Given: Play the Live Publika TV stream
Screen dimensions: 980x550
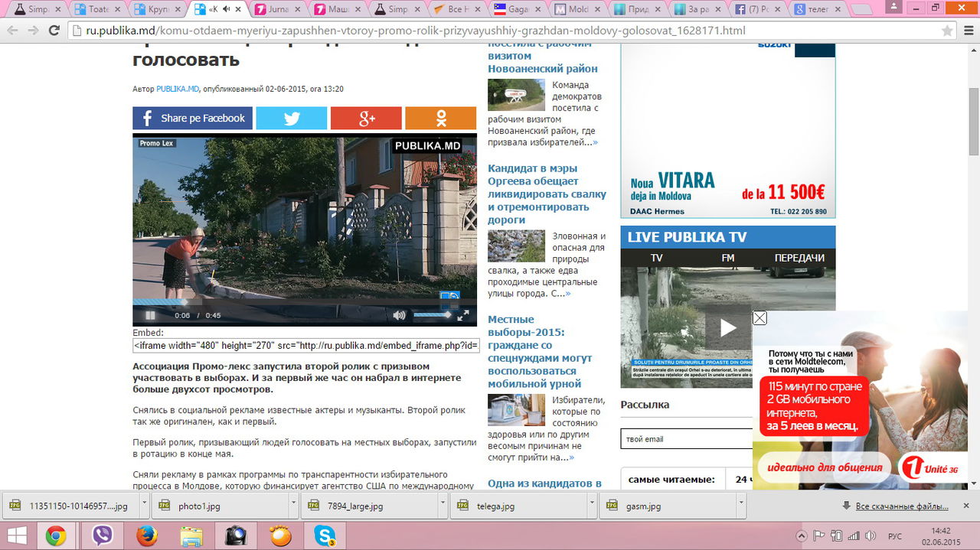Looking at the screenshot, I should tap(727, 328).
